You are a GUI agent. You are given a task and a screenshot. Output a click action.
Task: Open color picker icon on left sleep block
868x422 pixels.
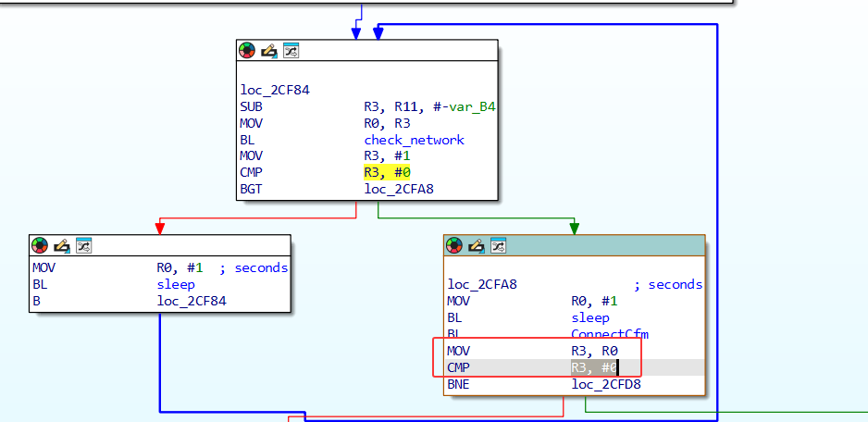(x=40, y=245)
